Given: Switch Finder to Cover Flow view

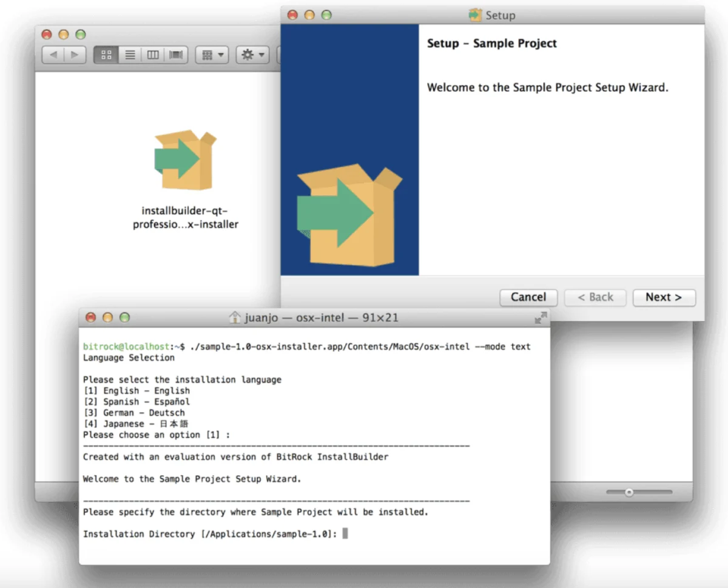Looking at the screenshot, I should coord(176,55).
